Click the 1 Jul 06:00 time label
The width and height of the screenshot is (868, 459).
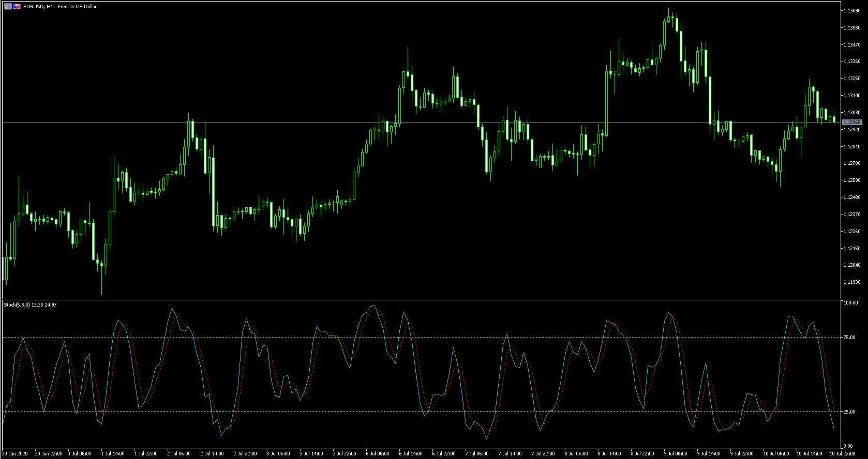(x=80, y=454)
